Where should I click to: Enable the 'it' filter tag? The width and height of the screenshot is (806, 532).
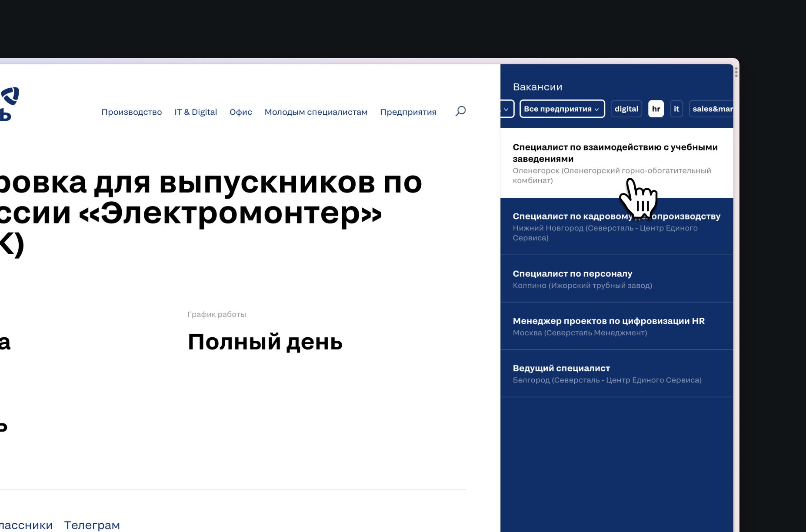(x=676, y=109)
